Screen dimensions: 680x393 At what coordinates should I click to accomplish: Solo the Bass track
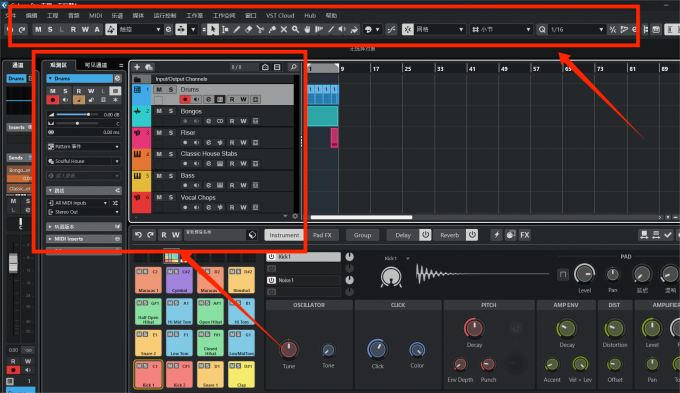[x=171, y=175]
